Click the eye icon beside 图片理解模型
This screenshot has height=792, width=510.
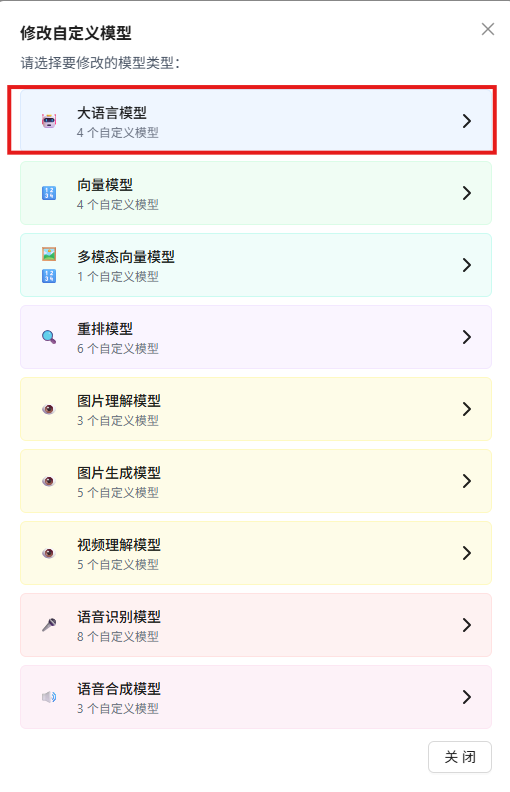point(49,409)
